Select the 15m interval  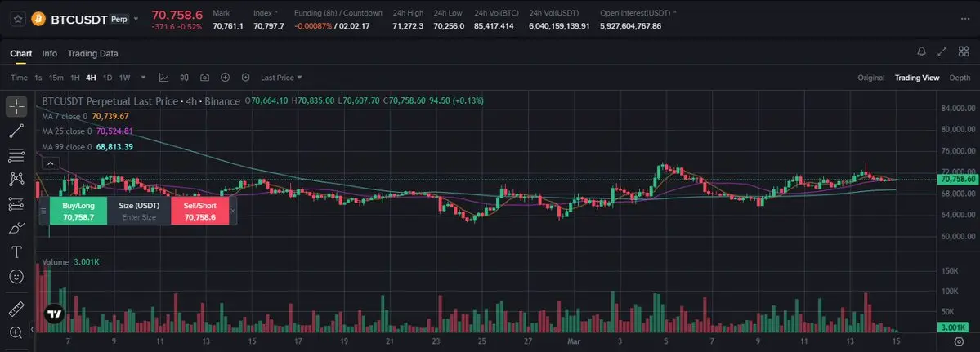point(56,78)
